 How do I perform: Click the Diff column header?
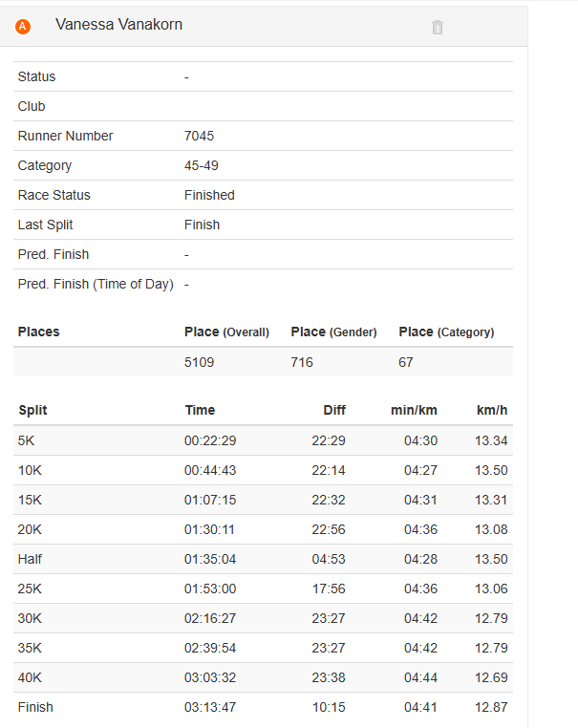click(333, 410)
